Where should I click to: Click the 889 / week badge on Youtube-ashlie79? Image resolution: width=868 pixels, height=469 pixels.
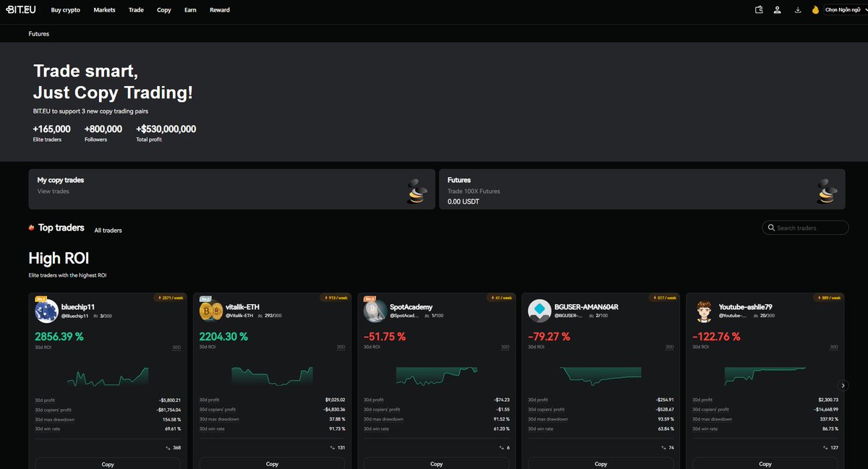(x=827, y=298)
